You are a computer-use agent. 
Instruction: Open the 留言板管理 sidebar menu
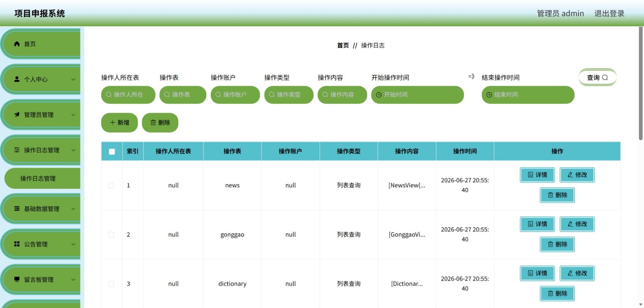41,280
